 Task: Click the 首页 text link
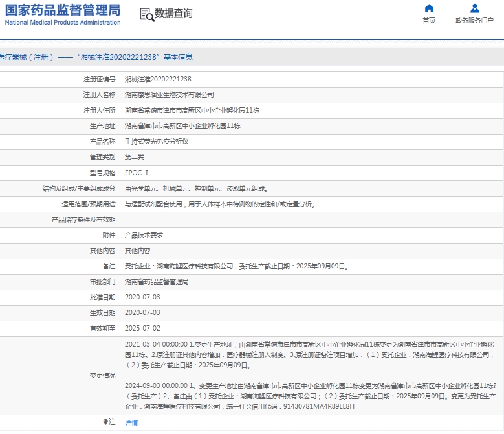pyautogui.click(x=429, y=21)
